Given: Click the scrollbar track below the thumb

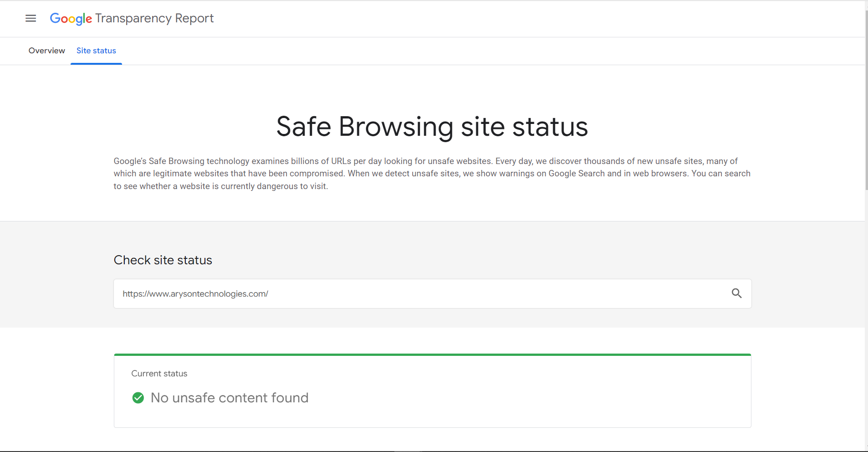Looking at the screenshot, I should click(x=866, y=319).
